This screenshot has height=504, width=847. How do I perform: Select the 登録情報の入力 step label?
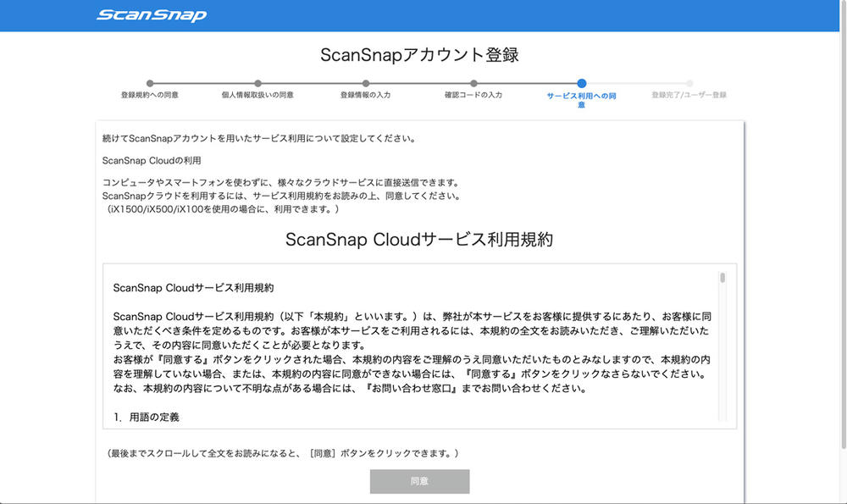click(366, 95)
